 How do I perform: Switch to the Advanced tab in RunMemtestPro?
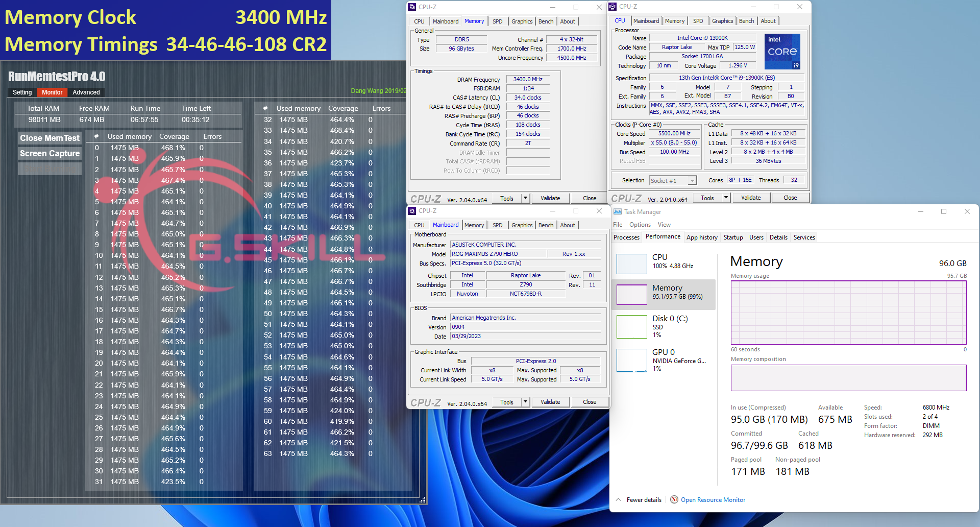pos(86,92)
